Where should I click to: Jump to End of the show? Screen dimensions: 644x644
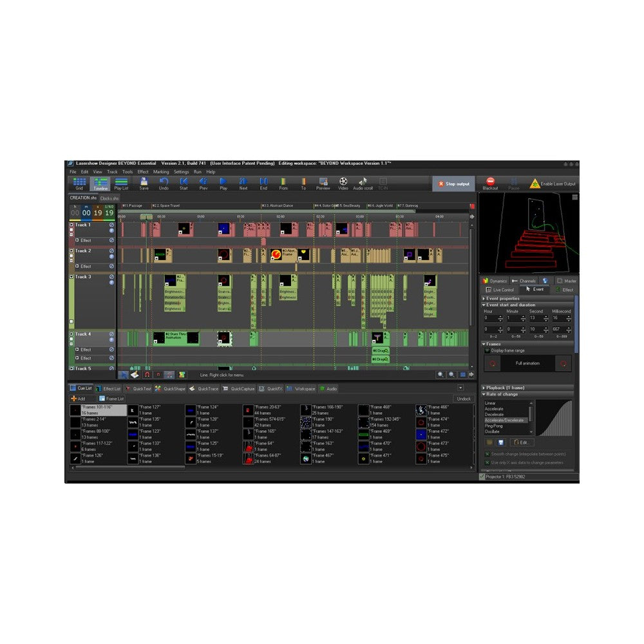click(x=263, y=184)
